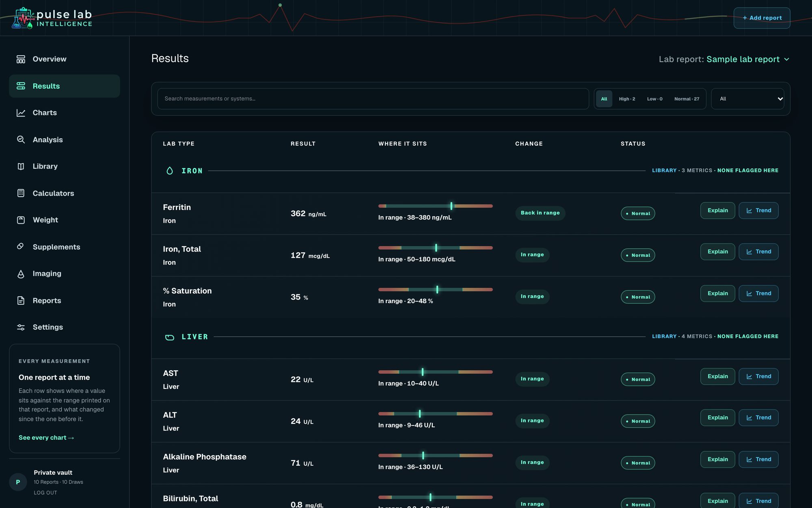Click the Supplements pill icon
The width and height of the screenshot is (812, 508).
pos(21,247)
